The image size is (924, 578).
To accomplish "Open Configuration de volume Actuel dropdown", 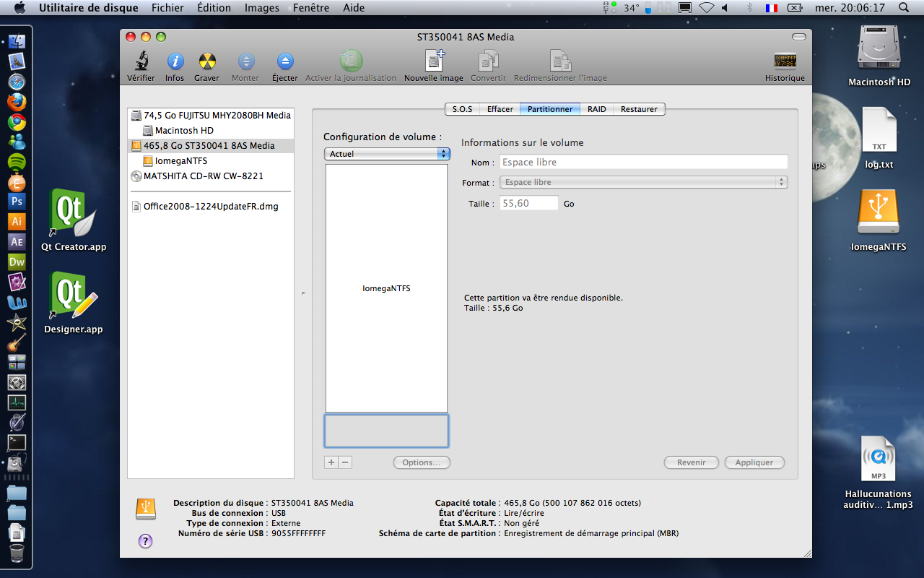I will pos(387,154).
